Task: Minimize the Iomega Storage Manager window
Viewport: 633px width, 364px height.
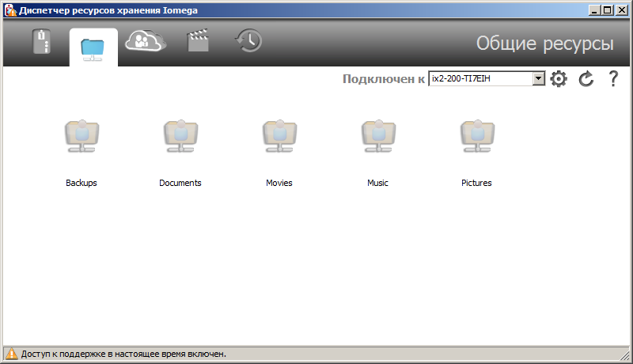Action: pos(594,10)
